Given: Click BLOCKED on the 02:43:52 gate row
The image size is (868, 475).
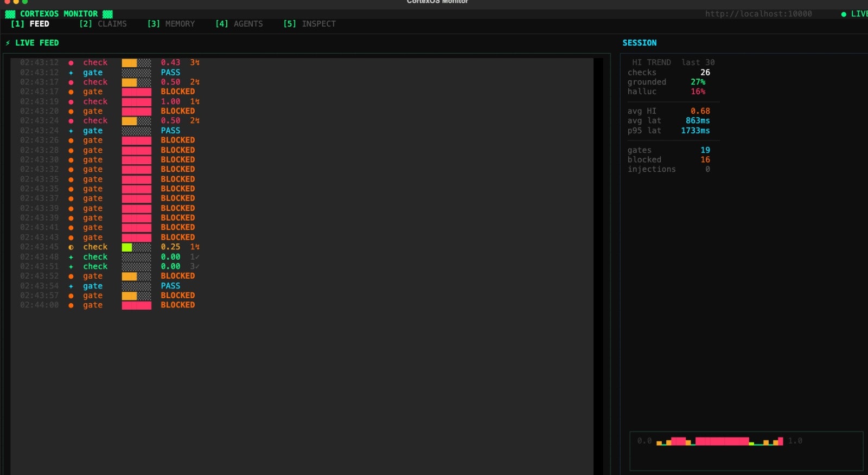Looking at the screenshot, I should [178, 276].
